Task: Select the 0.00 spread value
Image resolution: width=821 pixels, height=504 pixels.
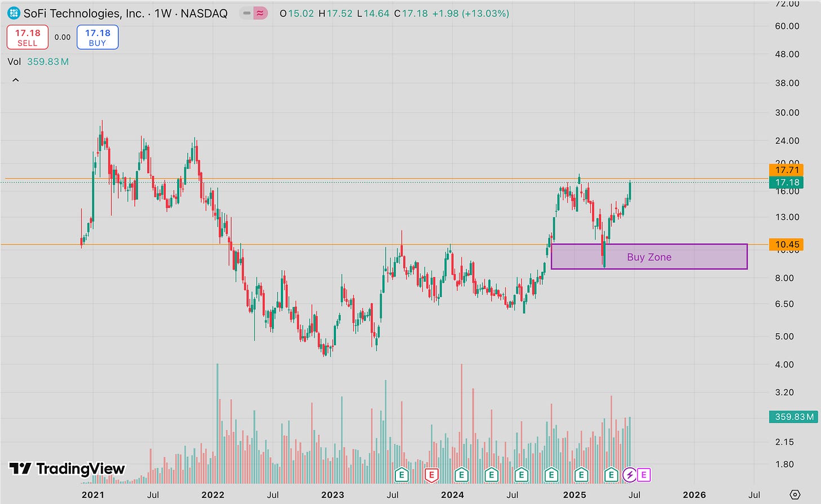Action: point(63,37)
